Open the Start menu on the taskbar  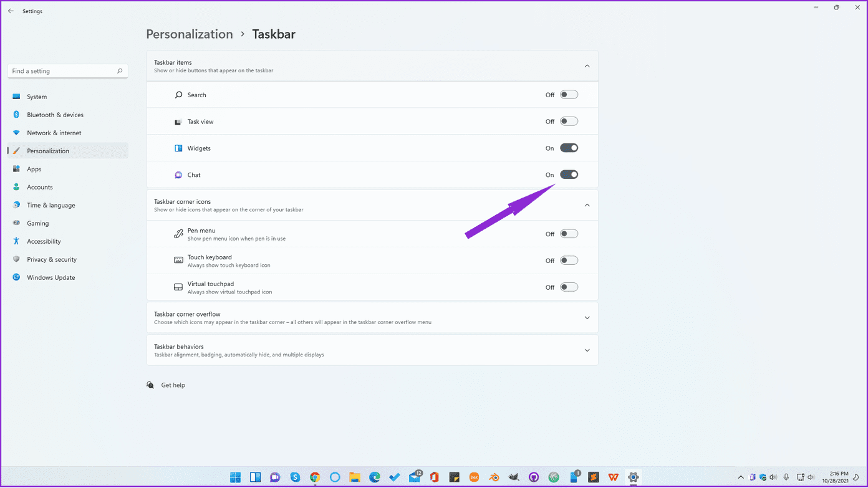click(x=235, y=477)
